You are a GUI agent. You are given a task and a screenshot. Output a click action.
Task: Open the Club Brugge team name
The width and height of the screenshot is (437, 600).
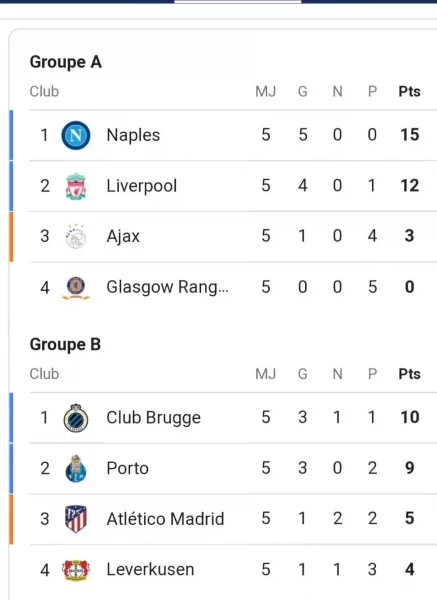153,418
